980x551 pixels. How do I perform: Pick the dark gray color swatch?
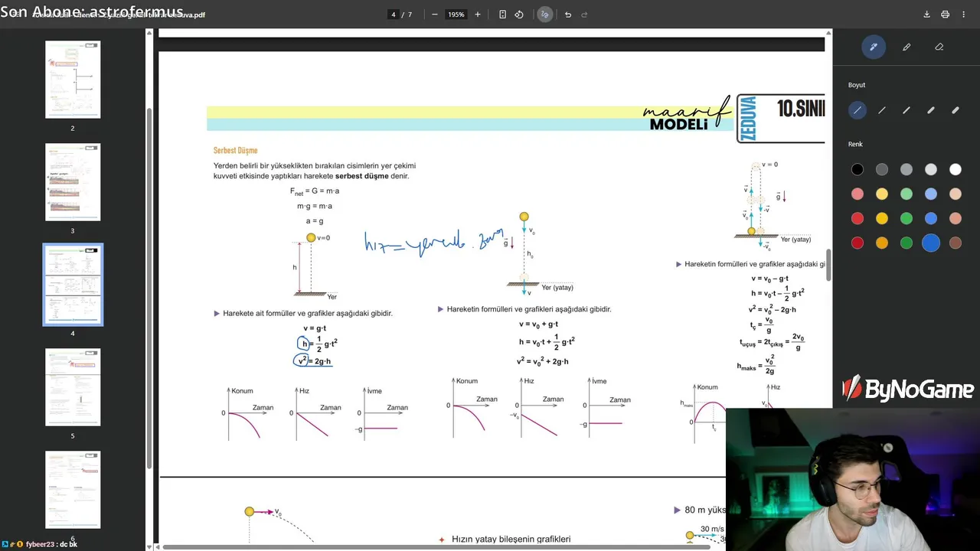882,170
